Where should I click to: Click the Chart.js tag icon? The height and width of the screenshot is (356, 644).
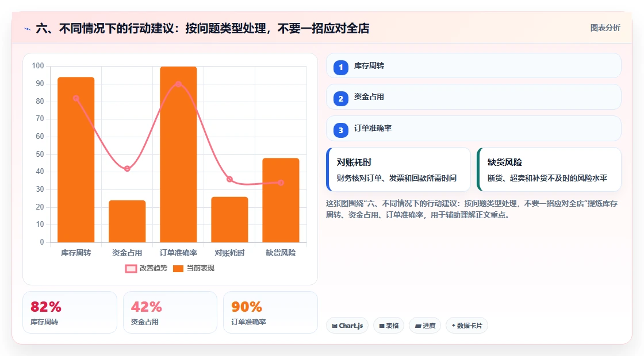335,326
